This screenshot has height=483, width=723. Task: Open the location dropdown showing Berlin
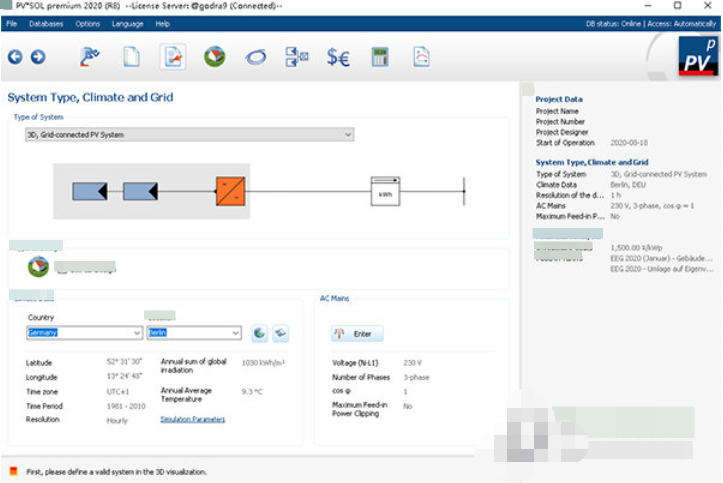pos(235,333)
